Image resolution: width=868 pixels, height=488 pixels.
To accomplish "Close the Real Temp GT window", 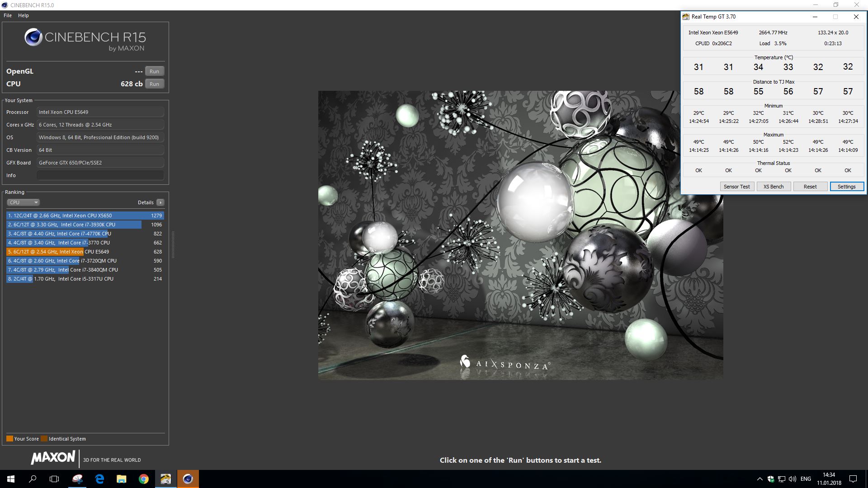I will (x=856, y=17).
